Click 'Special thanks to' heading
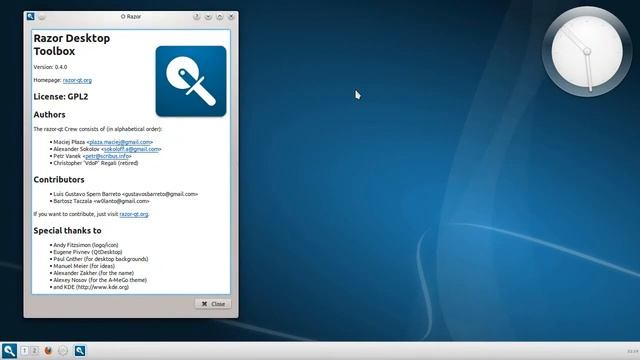Image resolution: width=640 pixels, height=360 pixels. tap(67, 231)
